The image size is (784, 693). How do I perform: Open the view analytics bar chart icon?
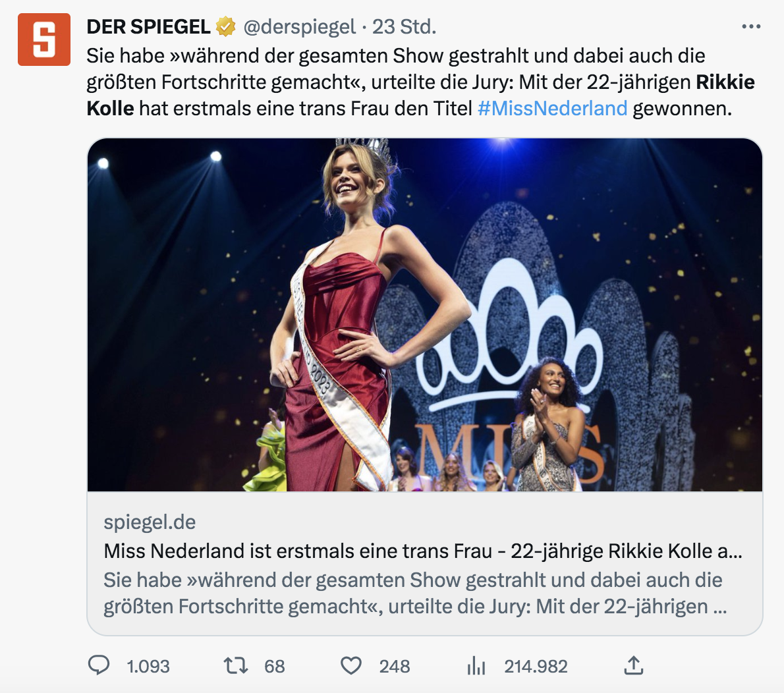pyautogui.click(x=476, y=666)
